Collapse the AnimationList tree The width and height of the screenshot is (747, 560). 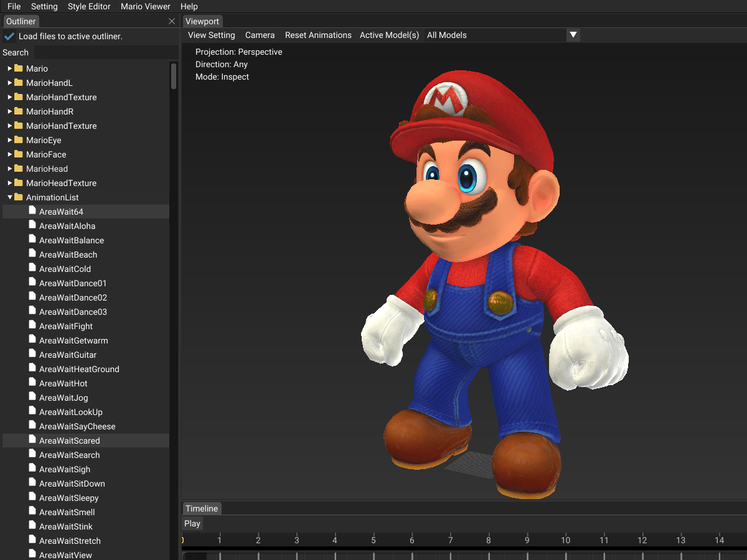(9, 197)
